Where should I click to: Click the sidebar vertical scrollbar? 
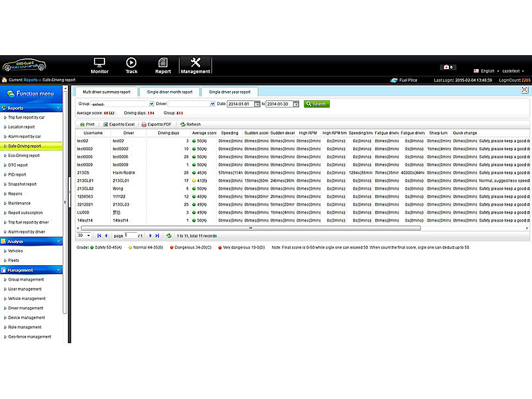pos(65,202)
